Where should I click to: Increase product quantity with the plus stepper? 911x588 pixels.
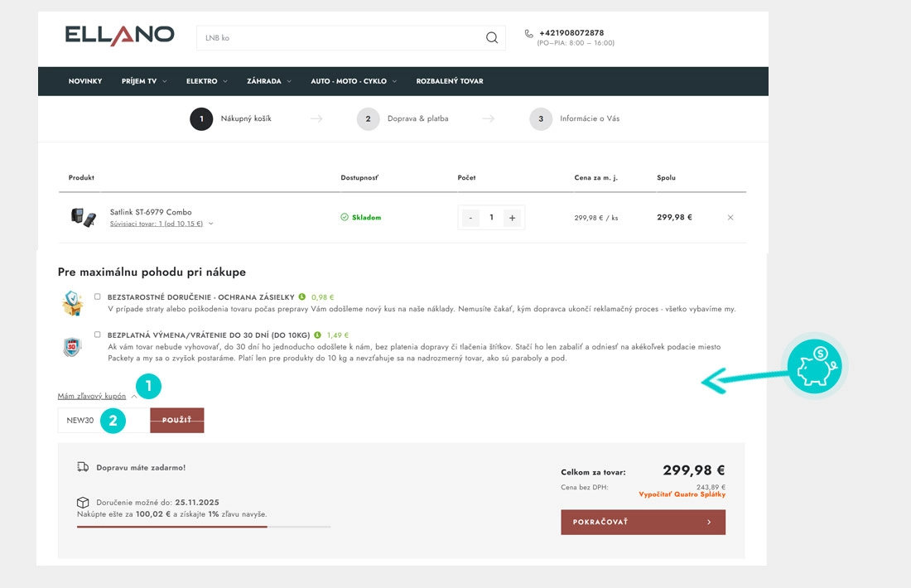512,217
